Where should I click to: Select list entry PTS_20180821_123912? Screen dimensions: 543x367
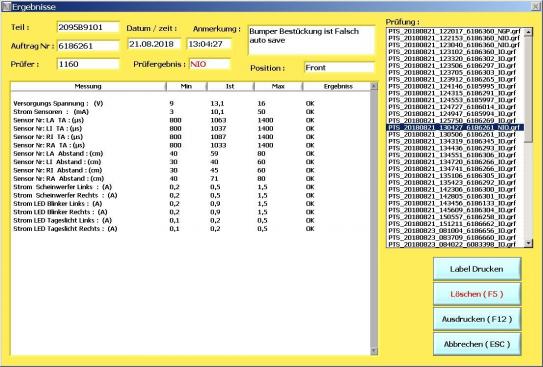pyautogui.click(x=454, y=79)
